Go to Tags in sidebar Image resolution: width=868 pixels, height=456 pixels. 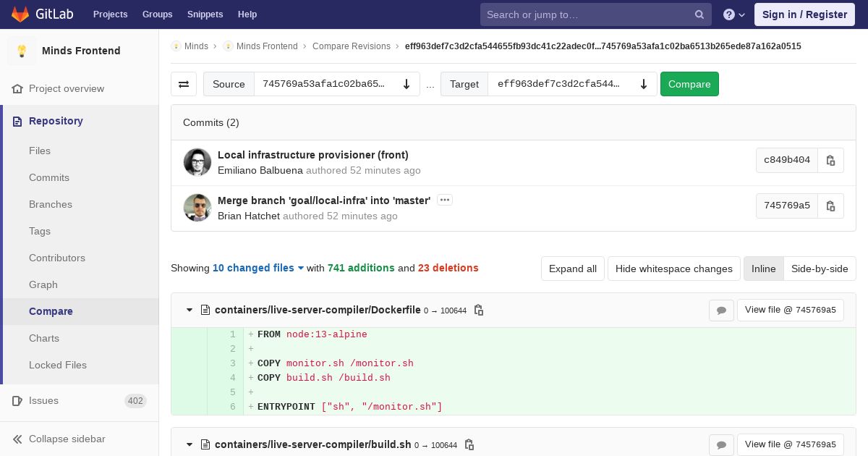(x=40, y=231)
